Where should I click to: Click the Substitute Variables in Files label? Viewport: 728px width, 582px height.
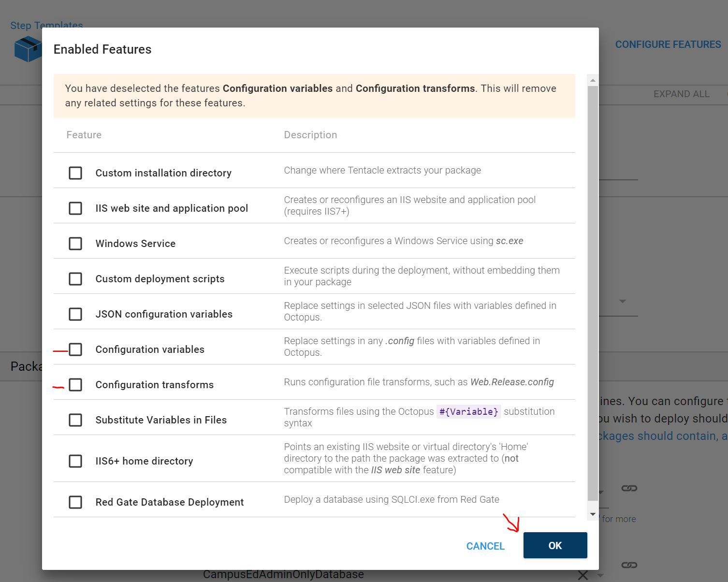[161, 420]
